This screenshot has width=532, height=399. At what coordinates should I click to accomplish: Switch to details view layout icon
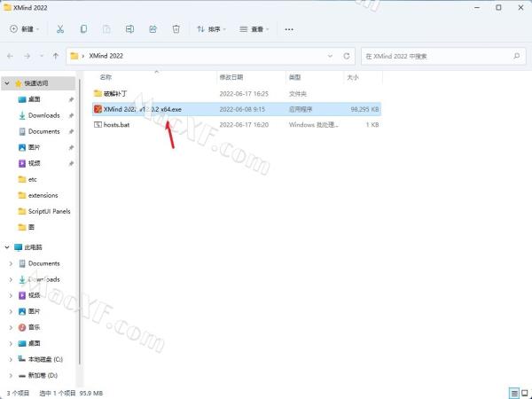click(x=514, y=393)
